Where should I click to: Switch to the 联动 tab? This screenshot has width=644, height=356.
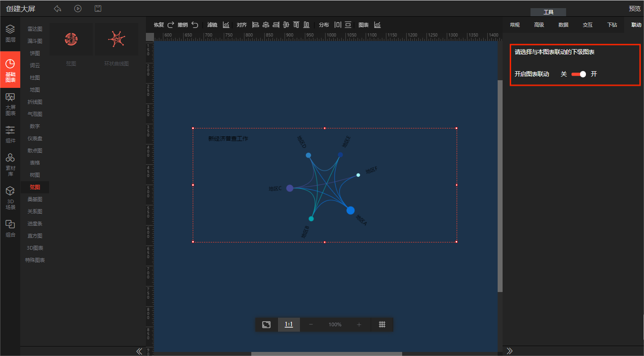click(x=636, y=25)
